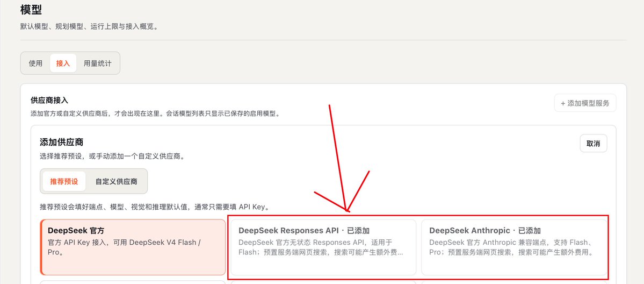Click the 供应商接入 section title
Viewport: 644px width, 284px height.
pos(49,101)
